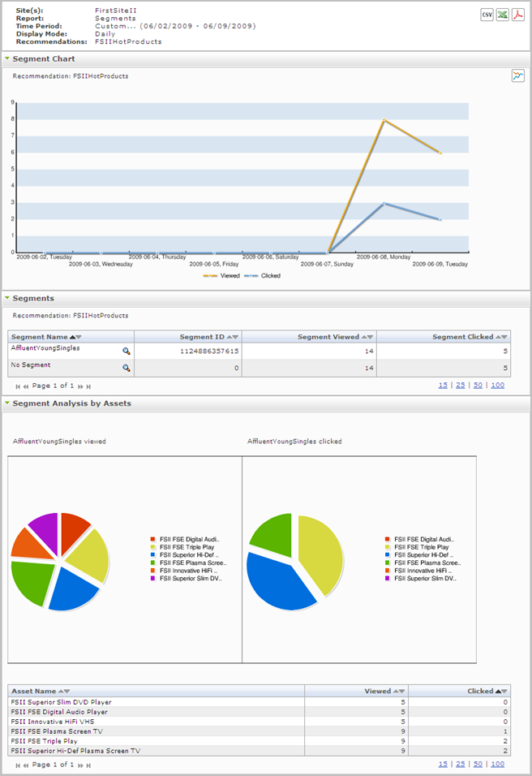532x776 pixels.
Task: Go to next page in Segments pager
Action: click(80, 386)
